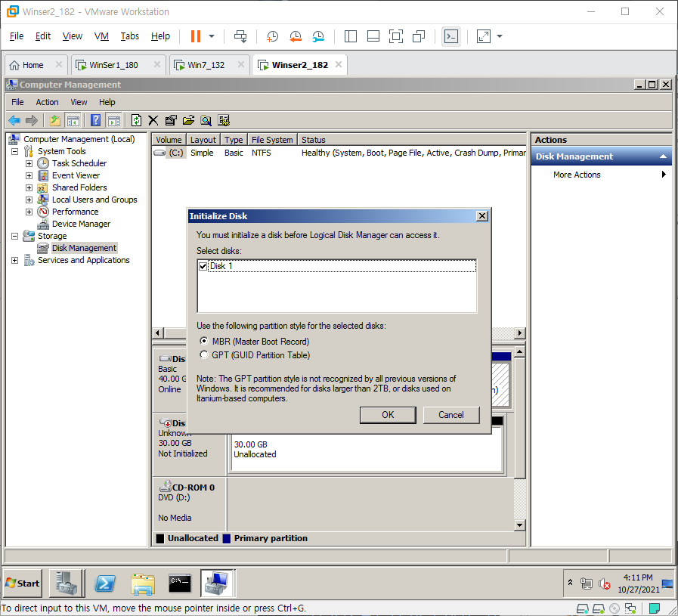Screen dimensions: 678x616
Task: Open the VMware File menu
Action: point(17,36)
